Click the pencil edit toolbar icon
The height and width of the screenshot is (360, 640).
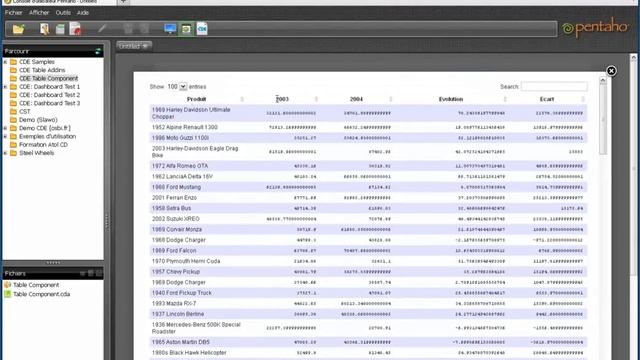[x=102, y=29]
